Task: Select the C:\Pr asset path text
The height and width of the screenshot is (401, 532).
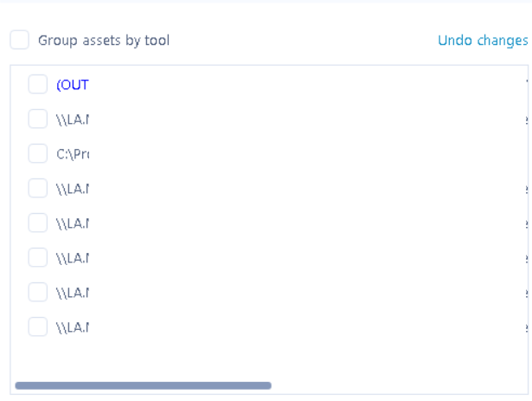Action: click(x=73, y=154)
